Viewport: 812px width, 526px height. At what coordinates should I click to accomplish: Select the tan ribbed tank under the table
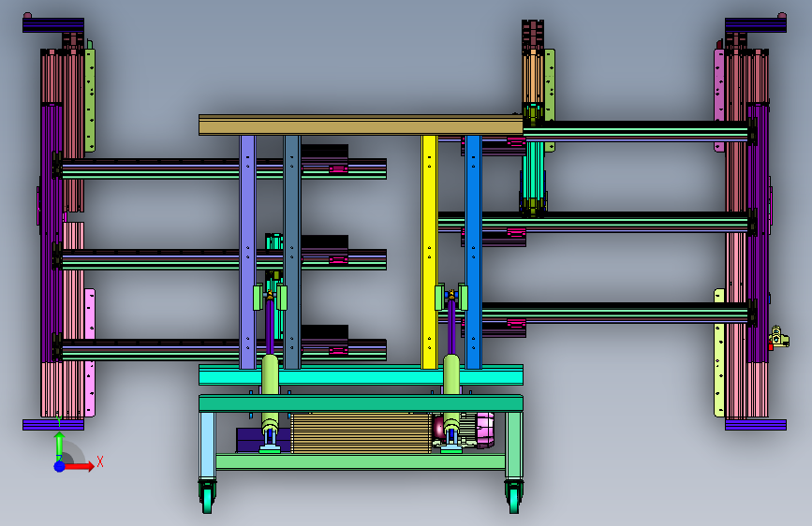(x=361, y=432)
